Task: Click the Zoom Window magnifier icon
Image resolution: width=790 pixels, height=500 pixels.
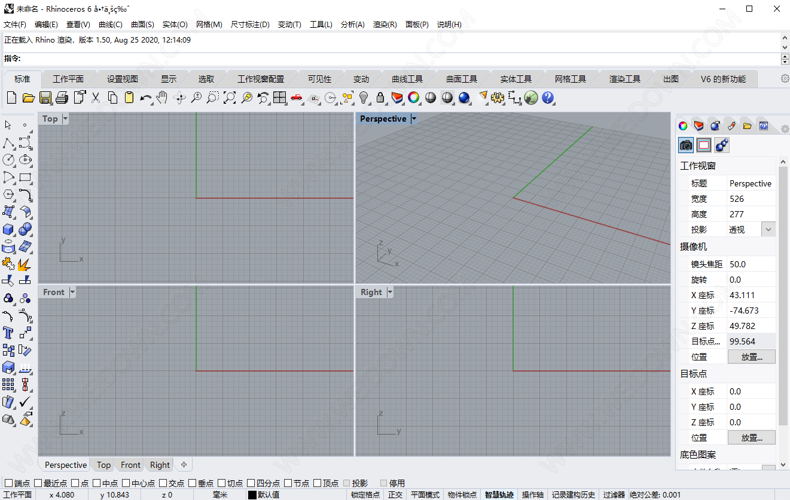Action: (213, 98)
